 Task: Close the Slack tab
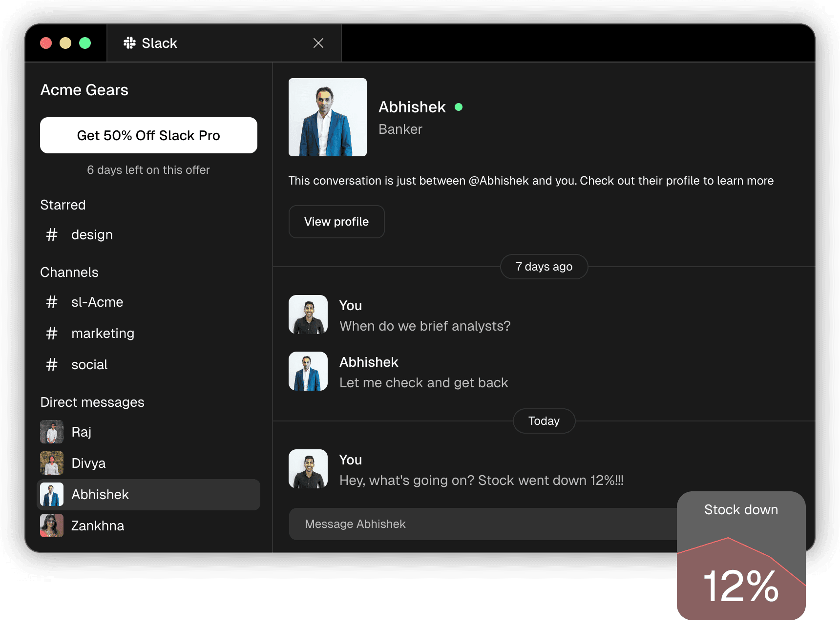click(x=318, y=43)
